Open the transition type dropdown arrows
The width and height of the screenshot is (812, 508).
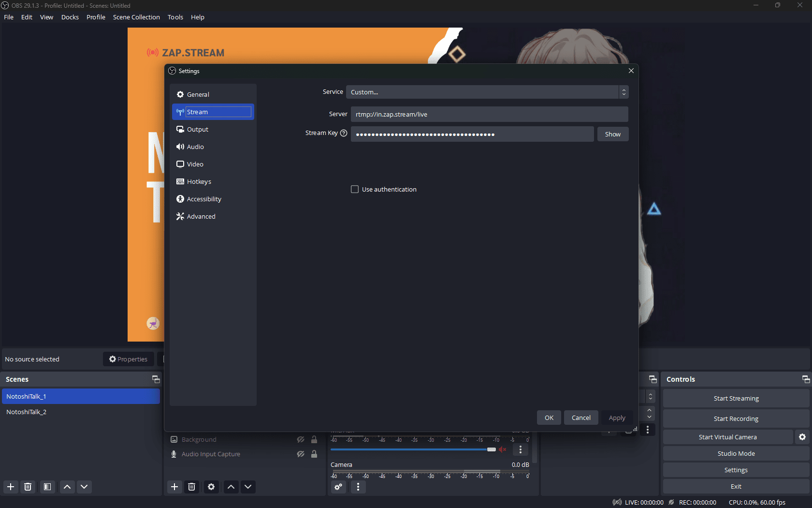(651, 397)
